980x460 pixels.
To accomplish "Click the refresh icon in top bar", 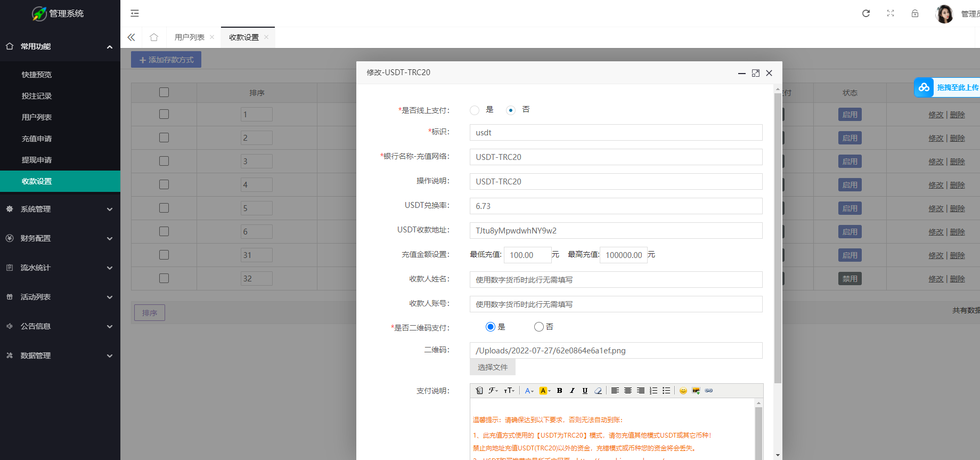I will [x=865, y=13].
